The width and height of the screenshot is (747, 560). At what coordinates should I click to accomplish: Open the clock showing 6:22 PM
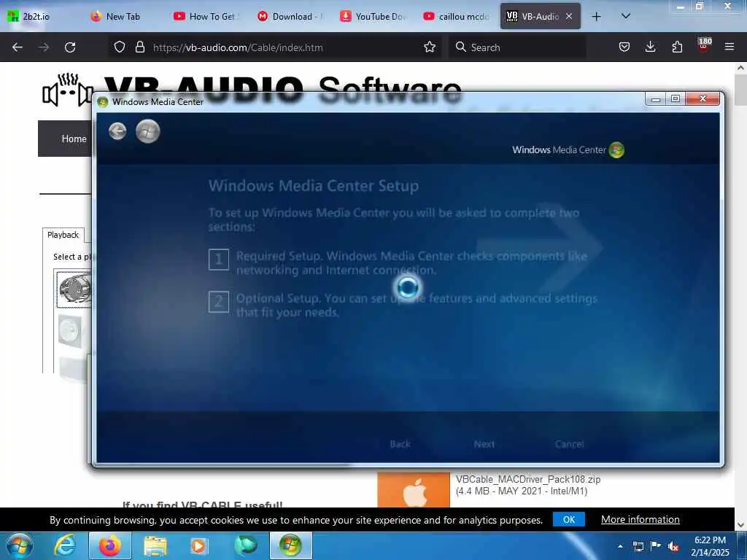click(710, 545)
